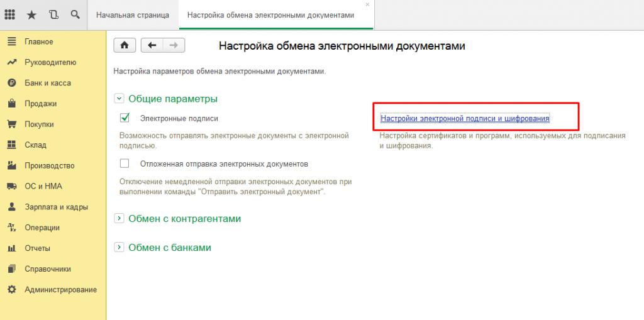
Task: Open the sections grid menu icon
Action: coord(10,14)
